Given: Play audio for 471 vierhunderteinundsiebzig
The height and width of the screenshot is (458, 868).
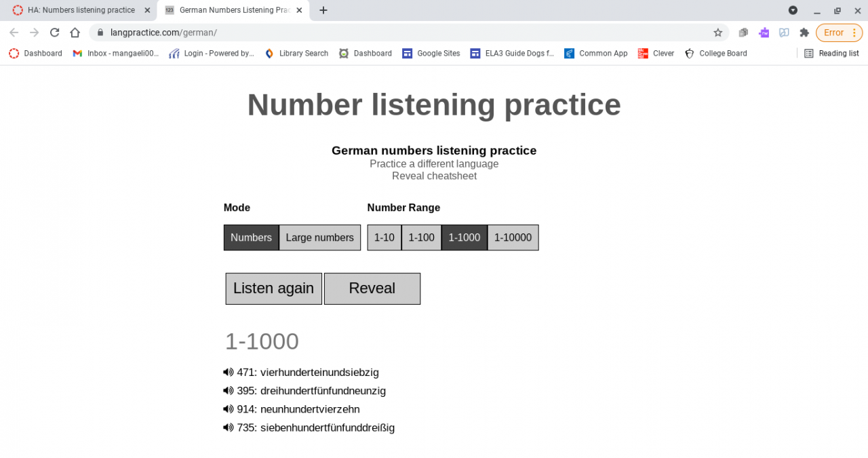Looking at the screenshot, I should tap(228, 372).
